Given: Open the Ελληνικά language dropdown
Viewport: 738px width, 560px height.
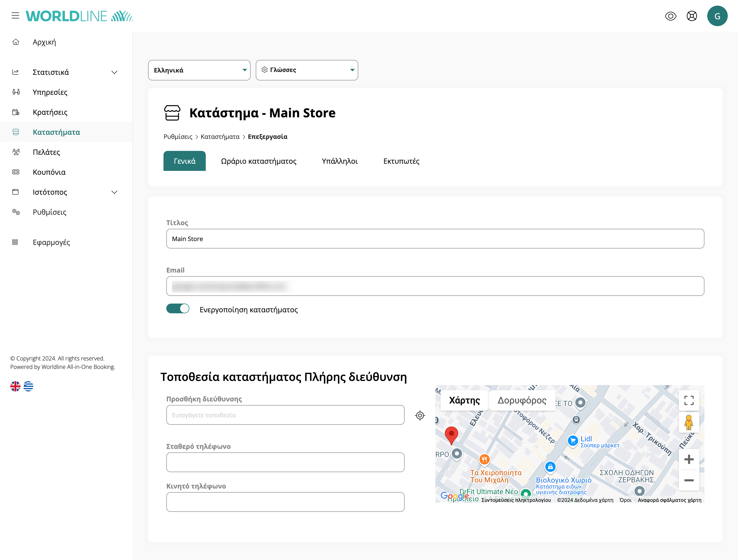Looking at the screenshot, I should click(x=199, y=70).
